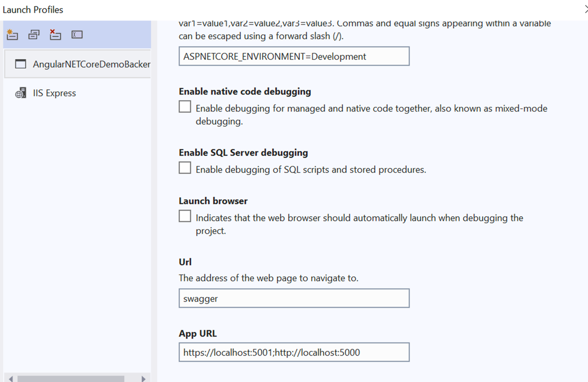Image resolution: width=588 pixels, height=382 pixels.
Task: Click the AngularNETCoreDemoBackend project window icon
Action: tap(21, 64)
